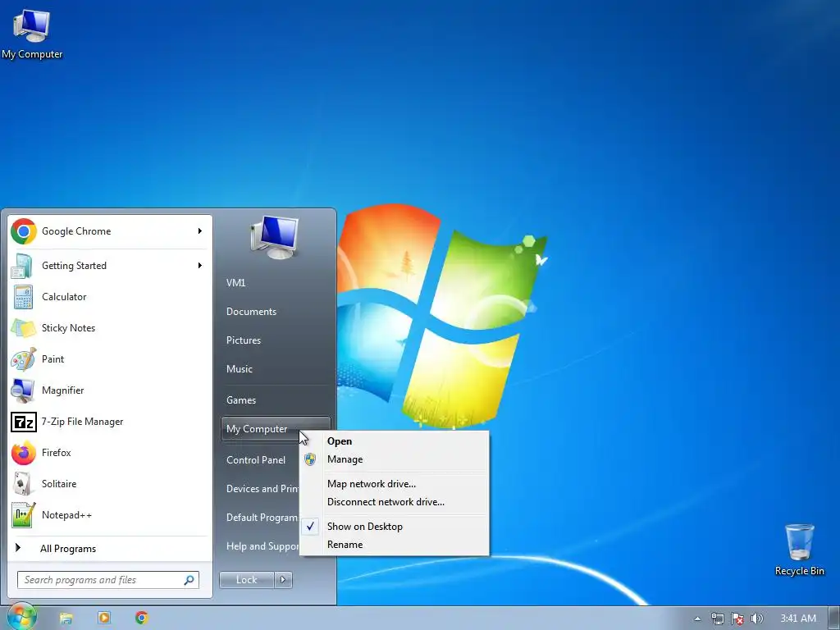Open Control Panel from the Start menu
The image size is (840, 630).
point(256,460)
